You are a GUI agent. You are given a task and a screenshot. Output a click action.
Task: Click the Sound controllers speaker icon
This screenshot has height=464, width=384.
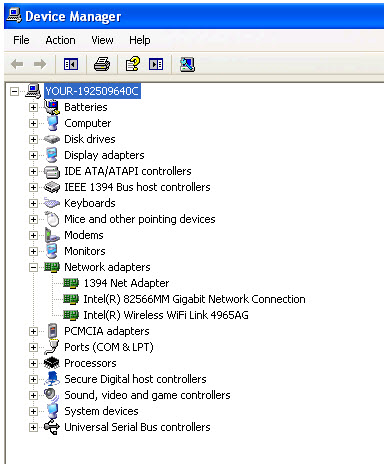52,395
